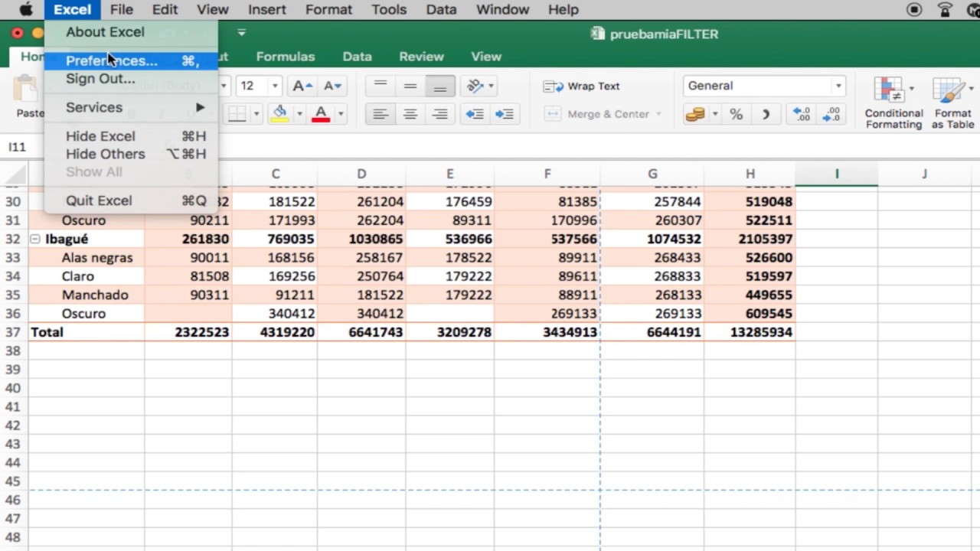
Task: Open the font color dropdown arrow
Action: [x=340, y=114]
